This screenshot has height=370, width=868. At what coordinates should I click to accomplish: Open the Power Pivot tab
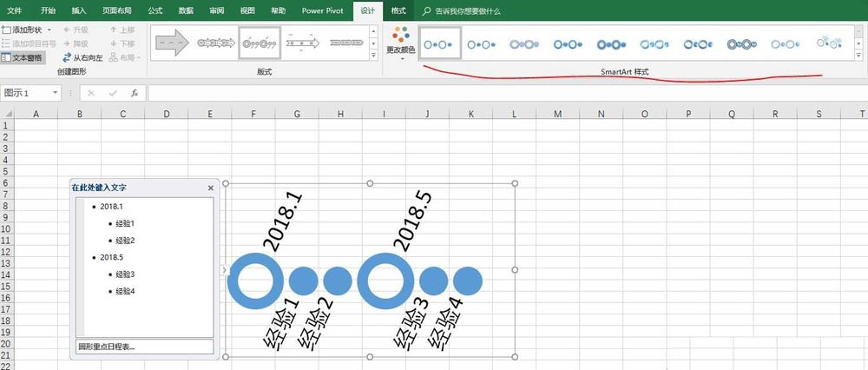(x=322, y=10)
